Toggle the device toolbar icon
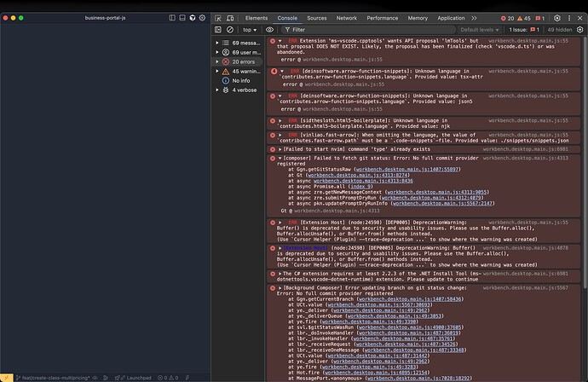Screen dimensions: 588x382 pos(230,18)
